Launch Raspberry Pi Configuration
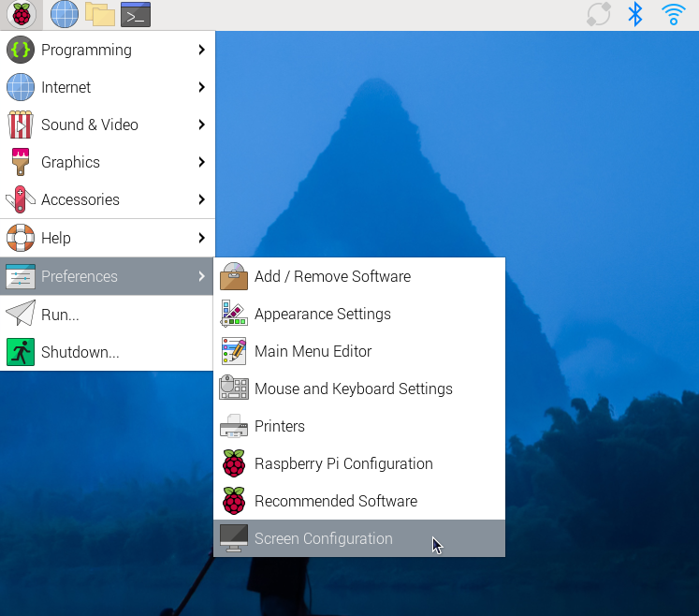The image size is (699, 616). (x=359, y=463)
